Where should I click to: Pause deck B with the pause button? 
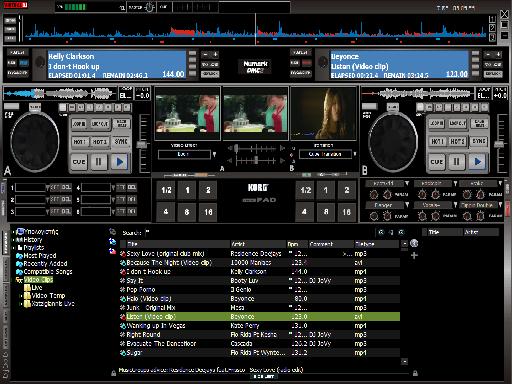pos(456,162)
